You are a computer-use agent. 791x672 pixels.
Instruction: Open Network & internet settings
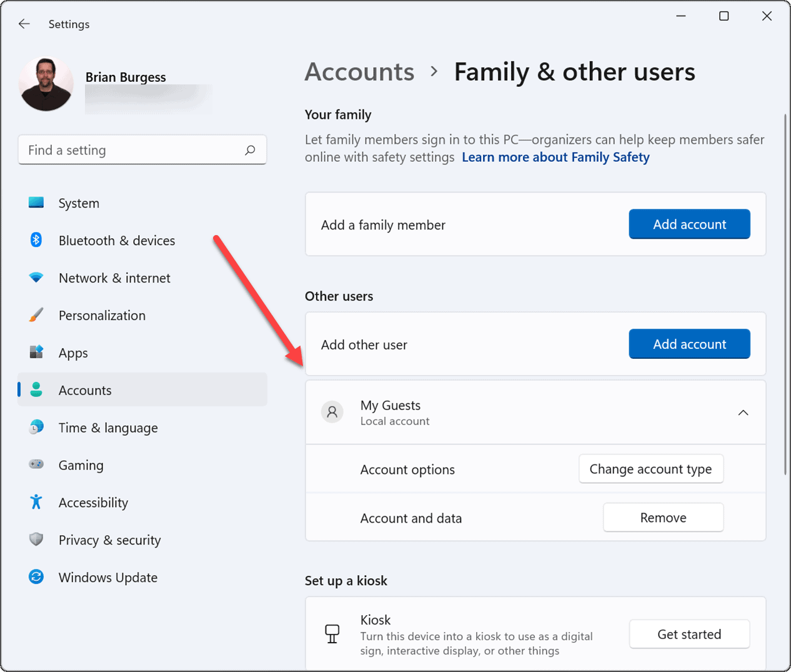coord(36,278)
